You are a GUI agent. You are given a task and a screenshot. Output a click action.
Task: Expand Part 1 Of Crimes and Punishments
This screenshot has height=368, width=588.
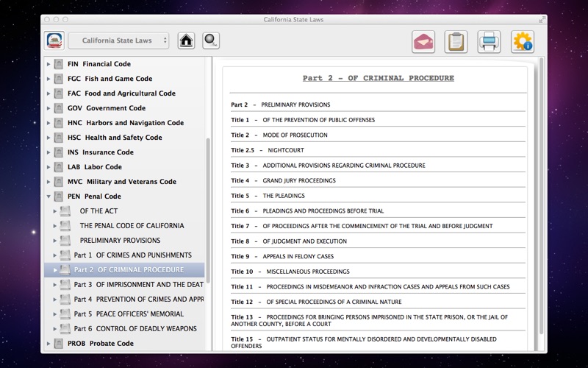point(55,255)
